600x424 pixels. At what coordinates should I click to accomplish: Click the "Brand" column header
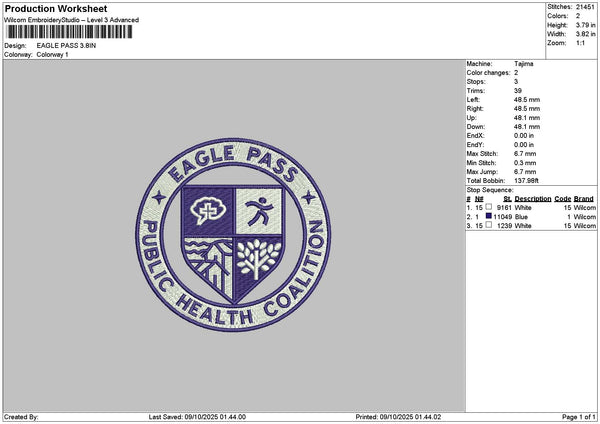584,199
